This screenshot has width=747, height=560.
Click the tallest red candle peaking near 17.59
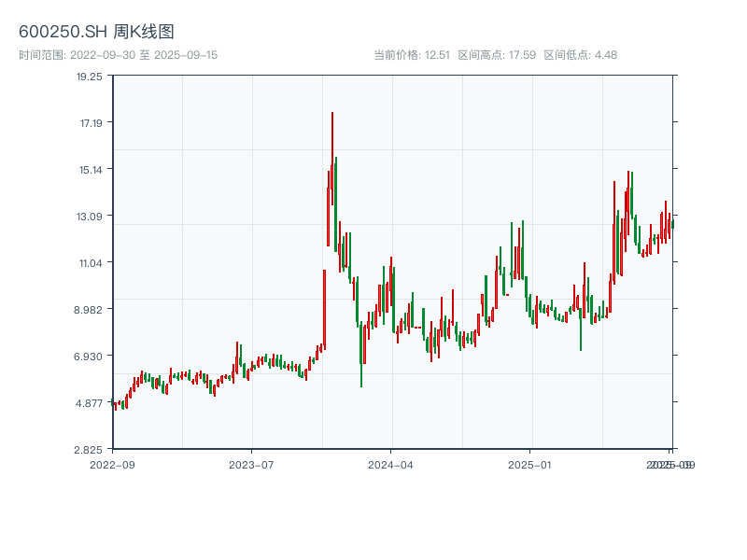pyautogui.click(x=332, y=159)
